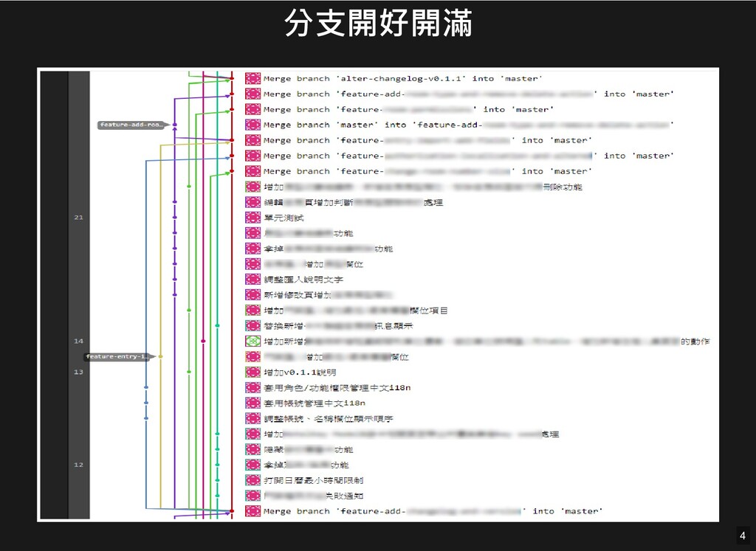This screenshot has width=756, height=551.
Task: Click avatar beside 增加v0.1.1說明 commit
Action: [252, 372]
